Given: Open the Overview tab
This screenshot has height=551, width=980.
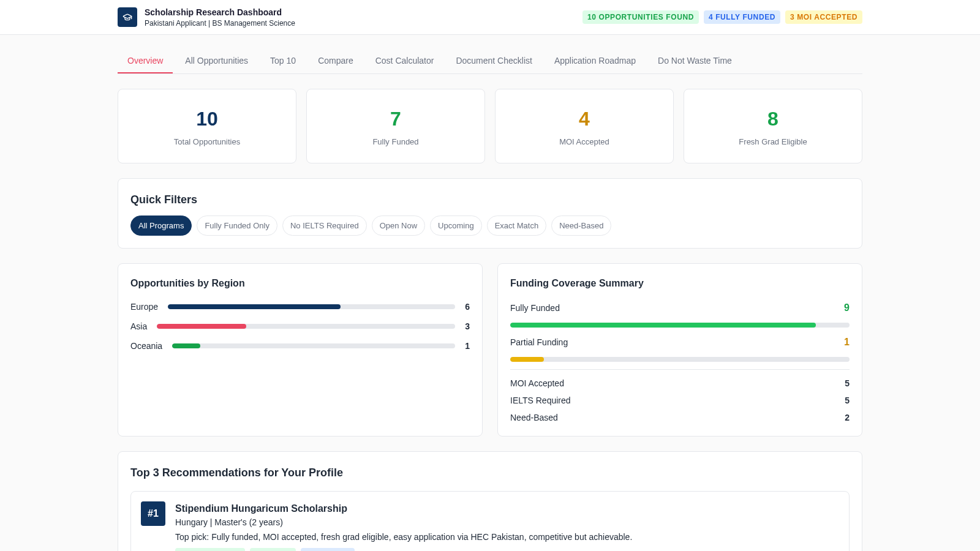Looking at the screenshot, I should click(145, 61).
